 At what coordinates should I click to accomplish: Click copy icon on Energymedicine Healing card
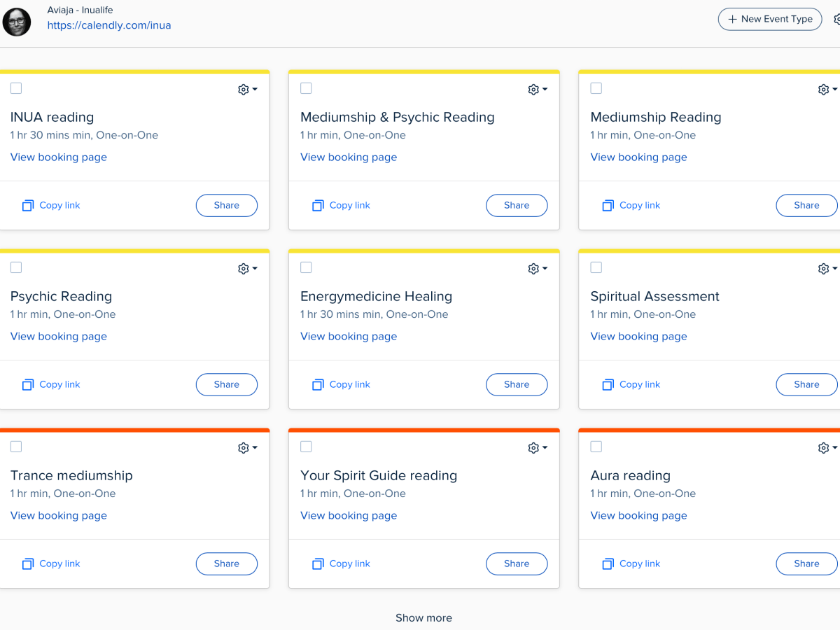click(318, 385)
